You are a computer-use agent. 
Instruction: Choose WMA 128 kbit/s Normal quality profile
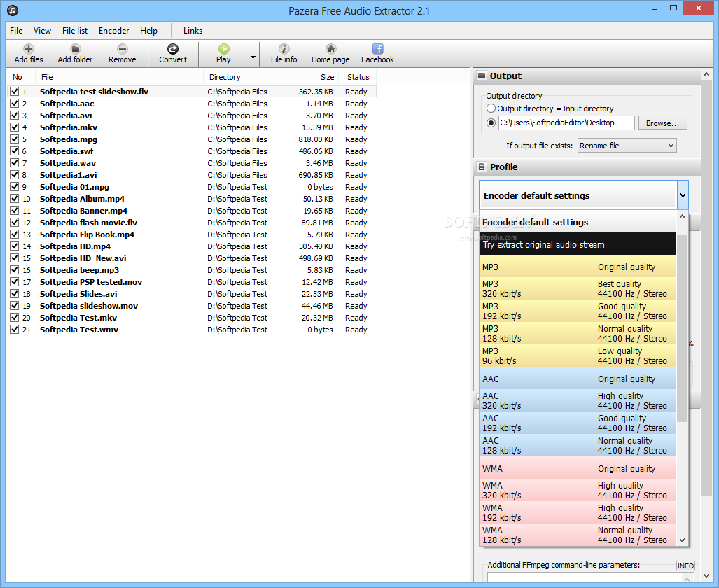coord(578,535)
